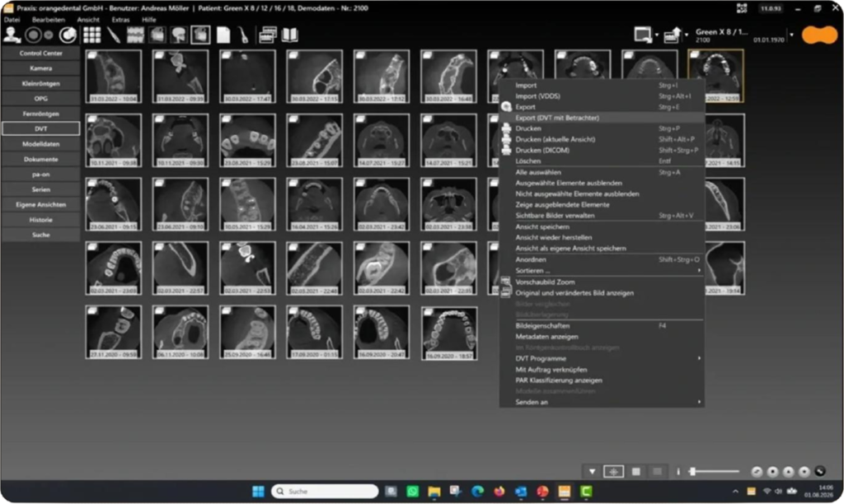Open Firefox from the taskbar
This screenshot has height=504, width=844.
[499, 491]
